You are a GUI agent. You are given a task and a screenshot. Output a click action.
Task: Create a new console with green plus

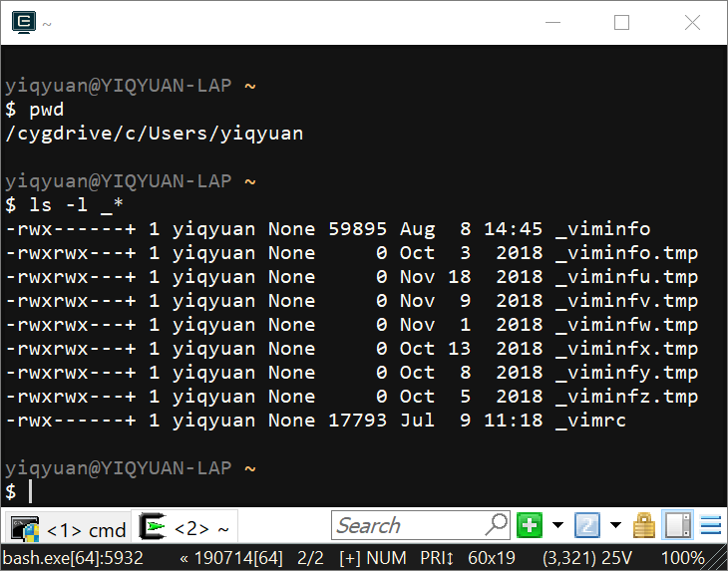point(530,525)
